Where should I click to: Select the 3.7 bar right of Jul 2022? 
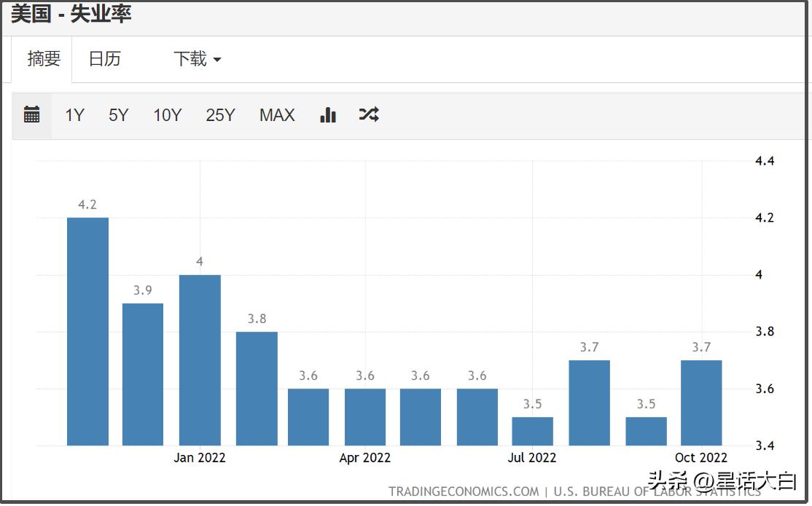(589, 402)
